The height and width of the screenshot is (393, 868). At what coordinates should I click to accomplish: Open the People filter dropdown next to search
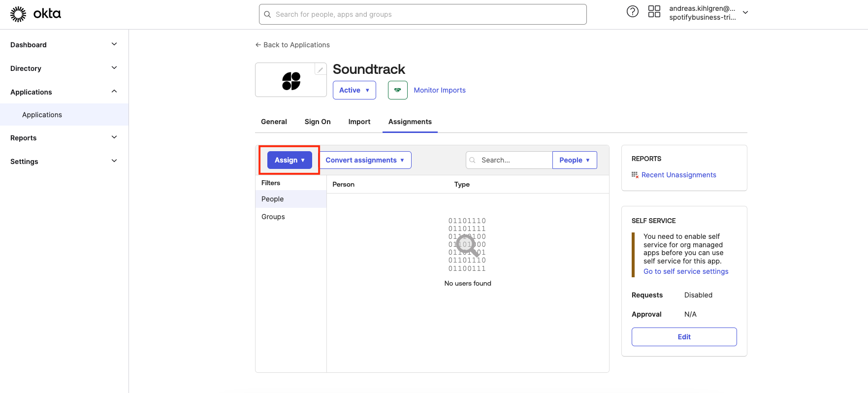click(575, 160)
